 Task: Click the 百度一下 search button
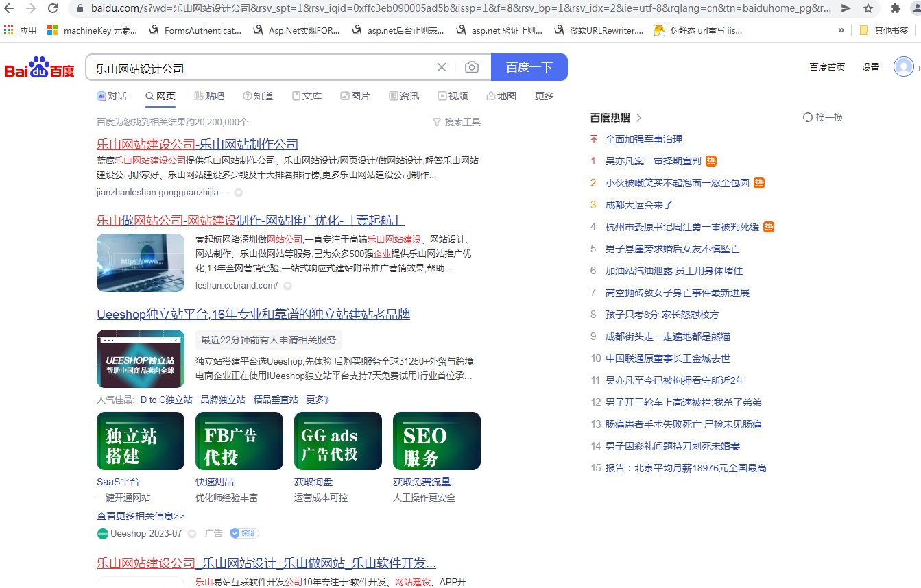click(529, 67)
